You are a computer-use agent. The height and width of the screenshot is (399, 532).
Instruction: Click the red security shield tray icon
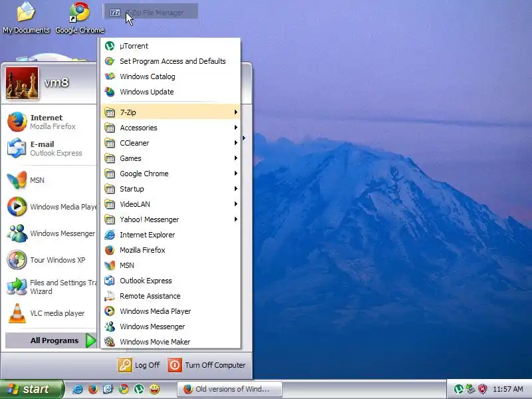coord(482,389)
